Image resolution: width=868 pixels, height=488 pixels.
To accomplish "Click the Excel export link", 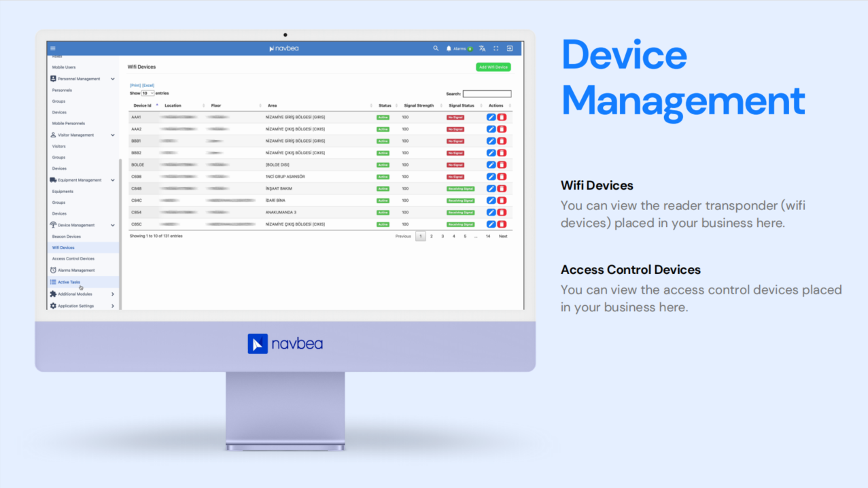I will click(148, 86).
